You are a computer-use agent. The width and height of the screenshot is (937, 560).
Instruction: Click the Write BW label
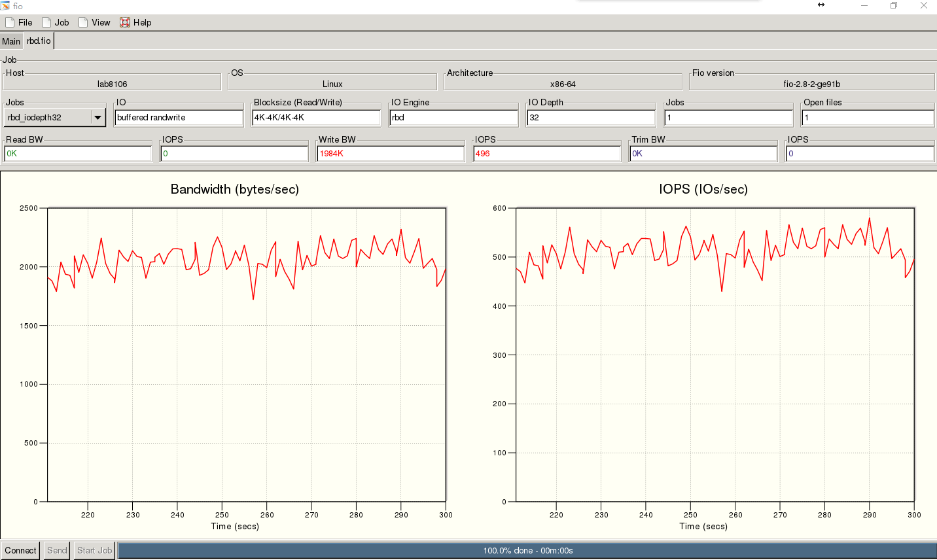(x=337, y=139)
